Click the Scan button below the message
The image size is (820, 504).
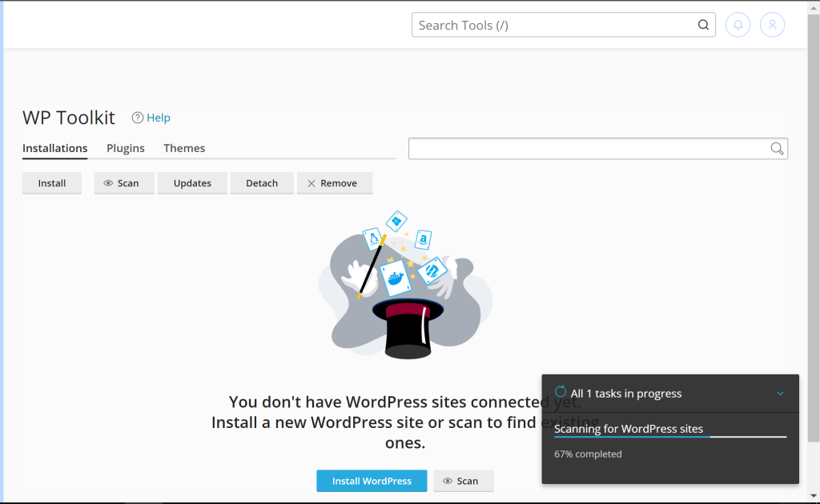(464, 481)
